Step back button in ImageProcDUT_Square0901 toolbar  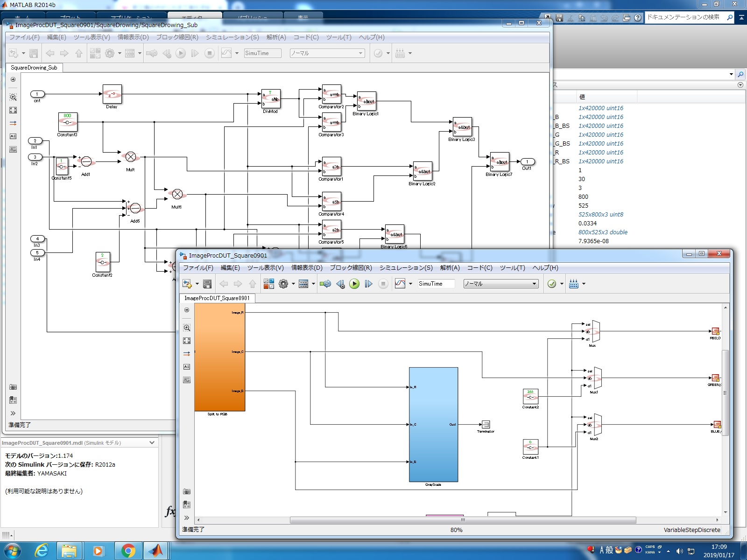pyautogui.click(x=340, y=284)
